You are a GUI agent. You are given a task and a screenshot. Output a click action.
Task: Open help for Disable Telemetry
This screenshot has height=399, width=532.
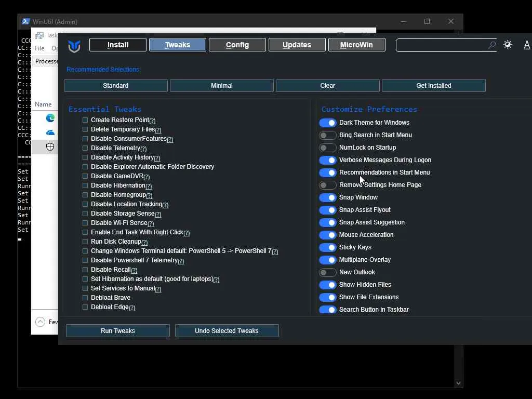(x=143, y=149)
